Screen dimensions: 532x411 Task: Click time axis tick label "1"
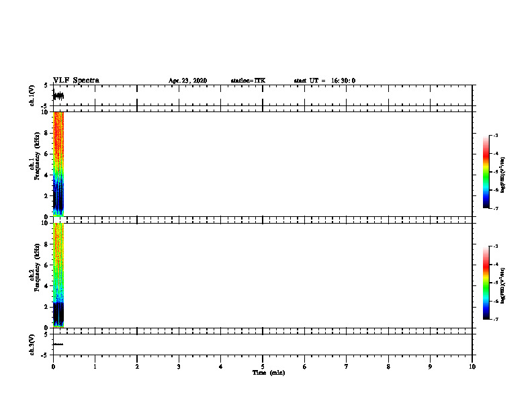coord(95,367)
